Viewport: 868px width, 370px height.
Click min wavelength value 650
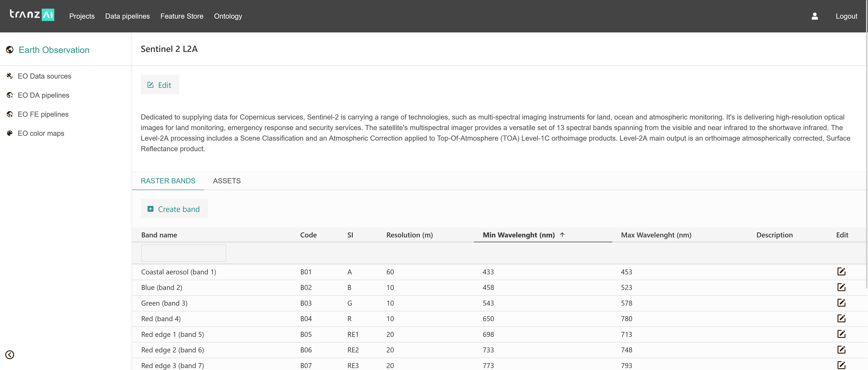(488, 319)
